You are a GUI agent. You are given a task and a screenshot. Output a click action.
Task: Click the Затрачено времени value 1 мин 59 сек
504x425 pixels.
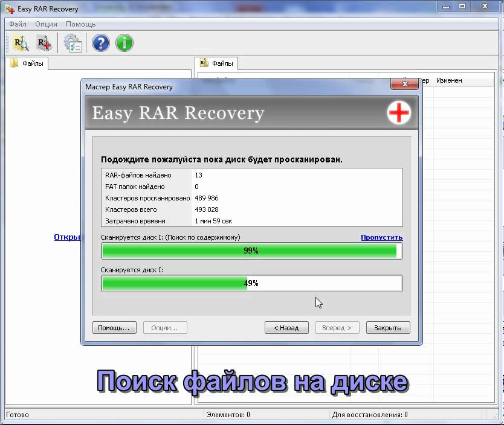(x=213, y=221)
